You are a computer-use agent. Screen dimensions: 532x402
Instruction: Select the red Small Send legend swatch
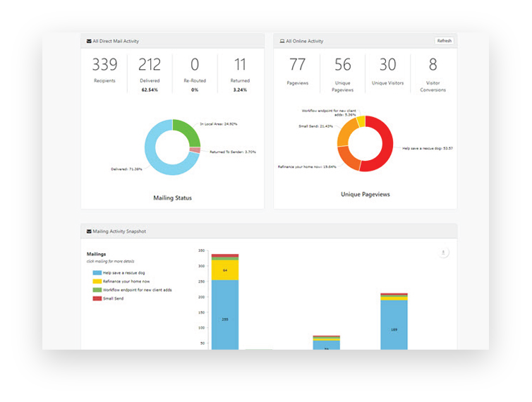point(97,298)
